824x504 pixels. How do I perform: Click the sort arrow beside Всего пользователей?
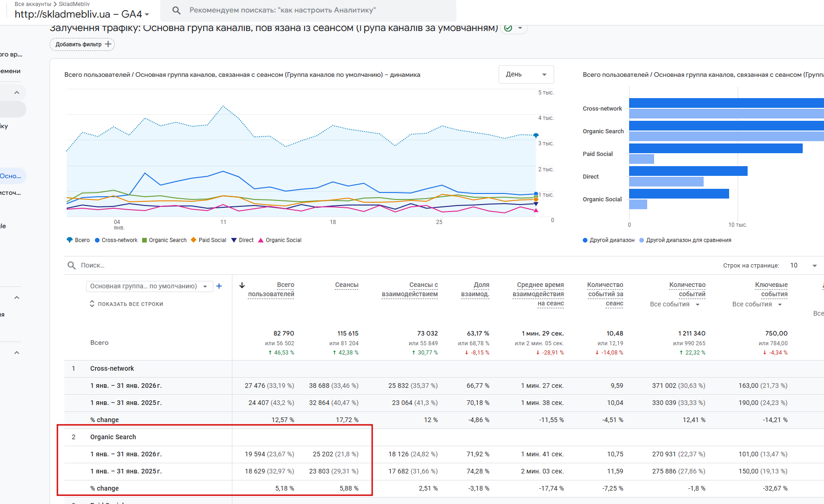(x=242, y=285)
